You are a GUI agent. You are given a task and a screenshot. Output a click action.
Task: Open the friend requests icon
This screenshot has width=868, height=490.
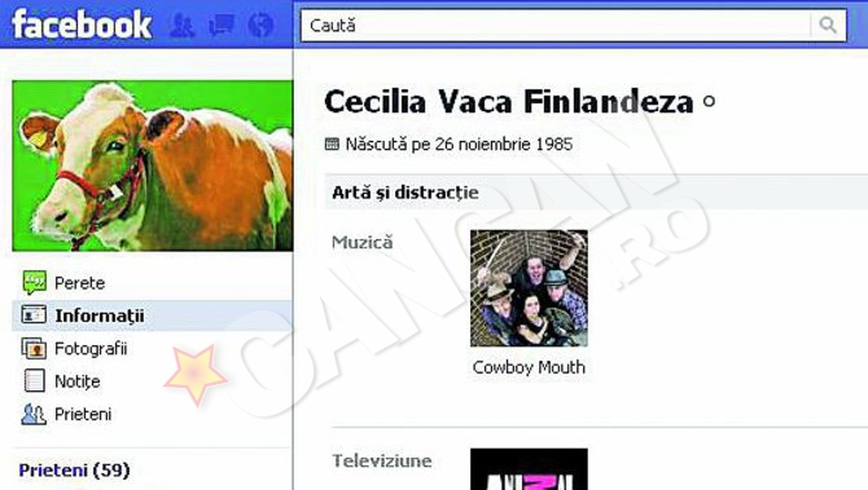pos(183,25)
